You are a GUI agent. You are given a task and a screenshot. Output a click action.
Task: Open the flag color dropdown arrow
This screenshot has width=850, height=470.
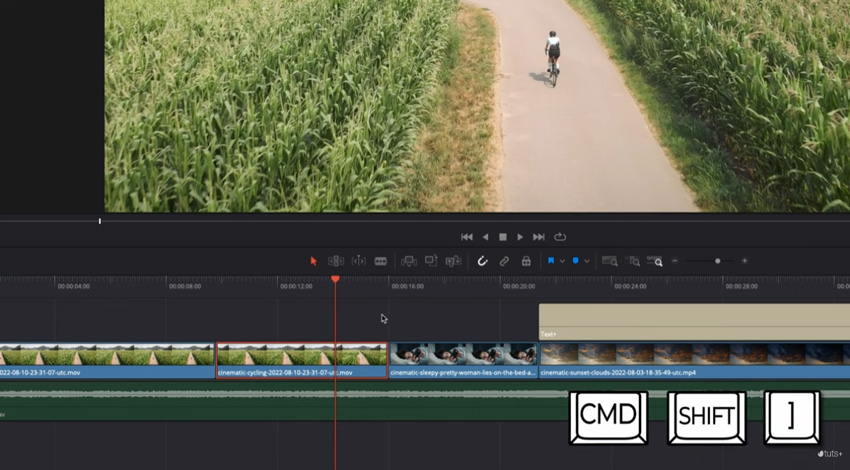[562, 261]
